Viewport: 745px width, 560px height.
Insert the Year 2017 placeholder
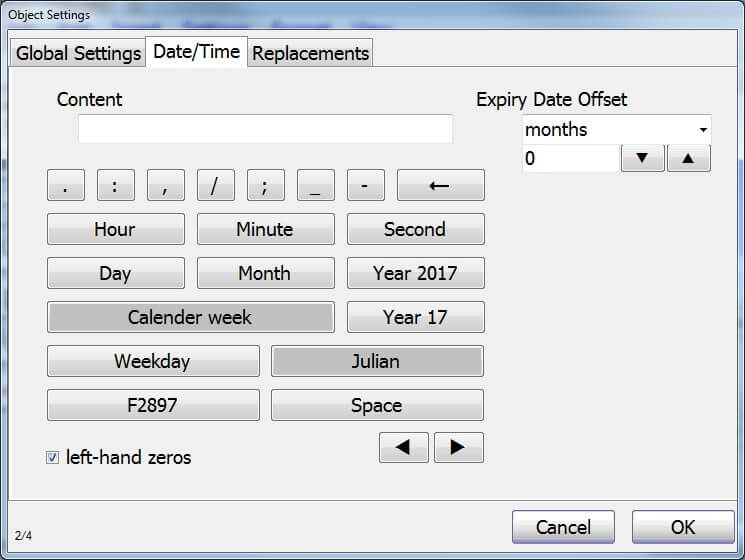(415, 273)
